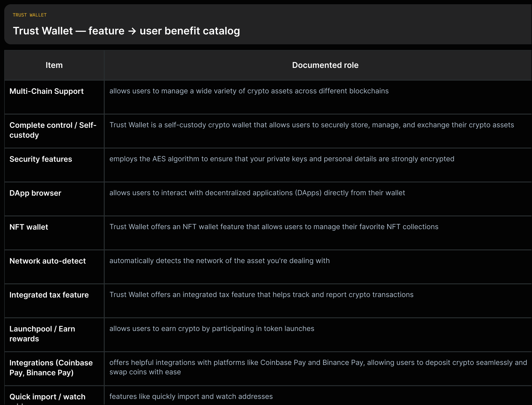Click the track and report crypto transactions description

[262, 295]
